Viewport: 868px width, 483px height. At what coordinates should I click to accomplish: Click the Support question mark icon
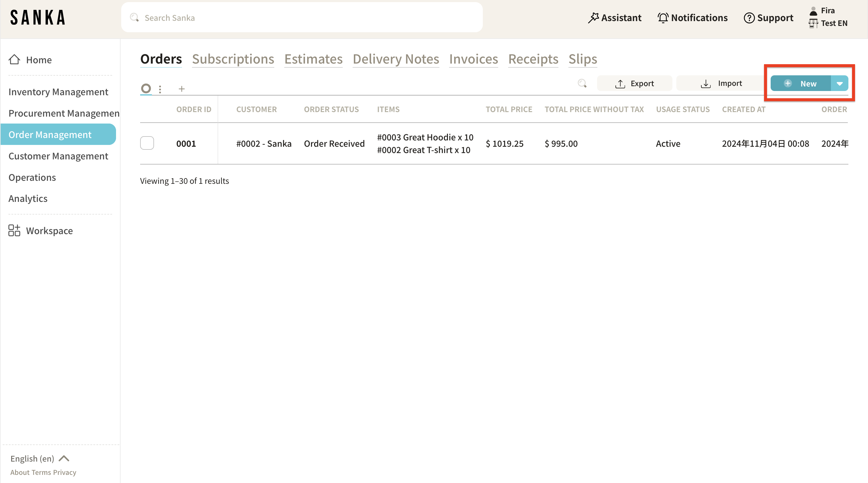(x=749, y=18)
